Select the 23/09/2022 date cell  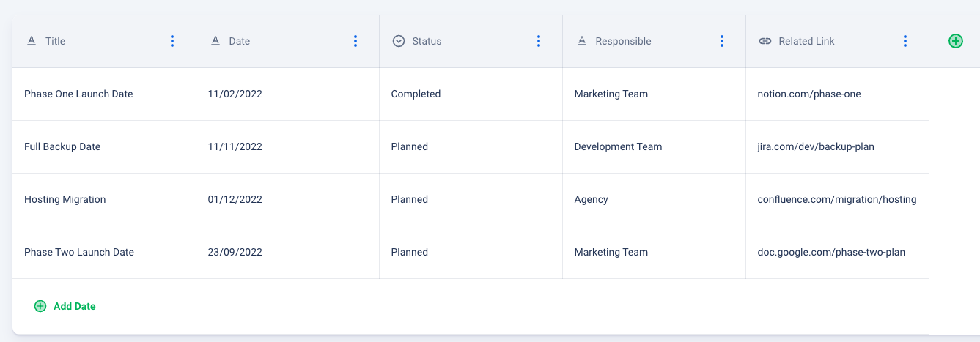(235, 252)
